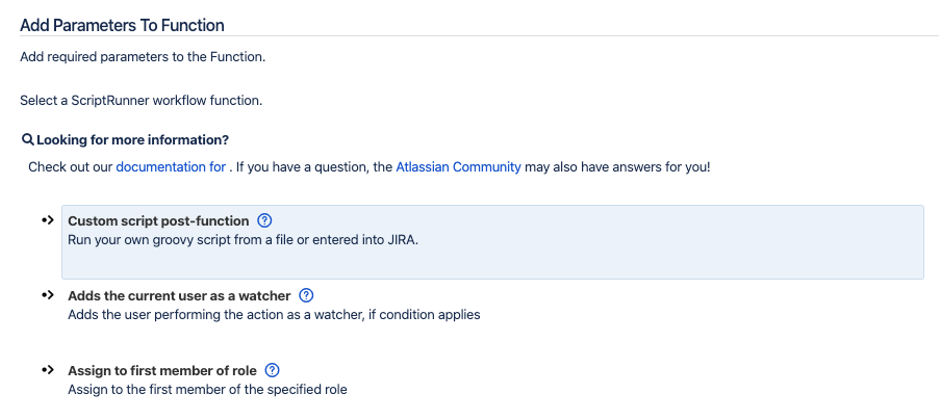Image resolution: width=939 pixels, height=418 pixels.
Task: Click arrow bullet before Adds the current user
Action: (x=46, y=296)
